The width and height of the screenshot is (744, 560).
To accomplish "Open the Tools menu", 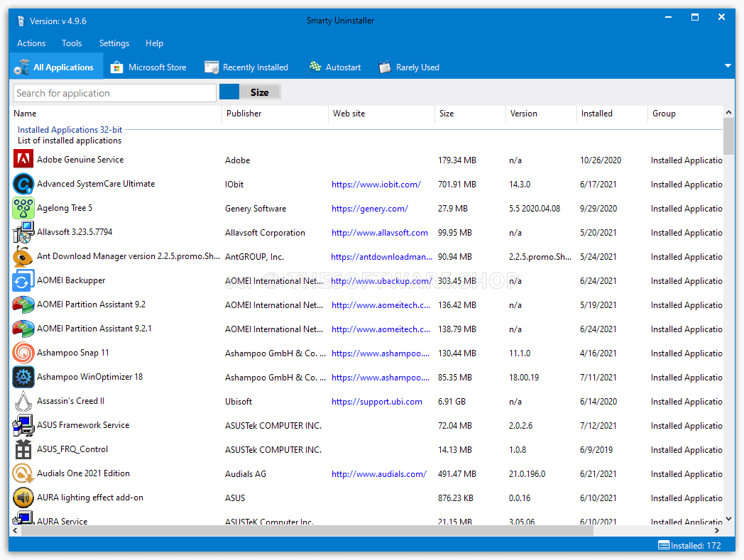I will [x=72, y=43].
